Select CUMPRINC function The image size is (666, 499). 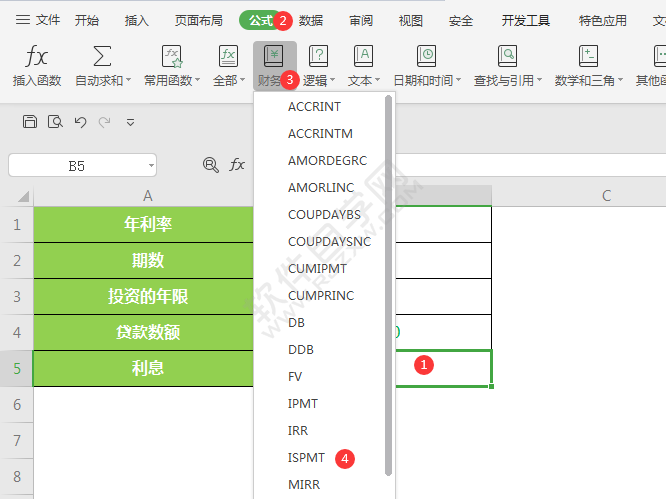pos(321,296)
